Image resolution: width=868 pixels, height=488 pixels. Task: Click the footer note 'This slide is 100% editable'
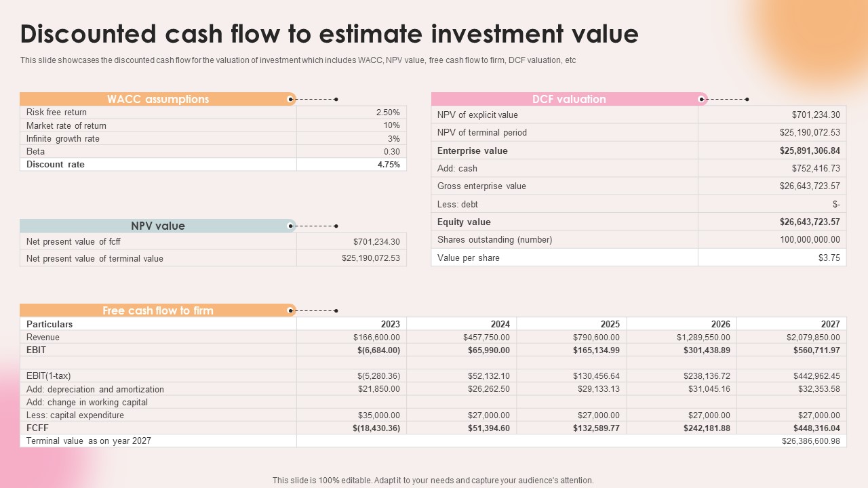point(433,480)
